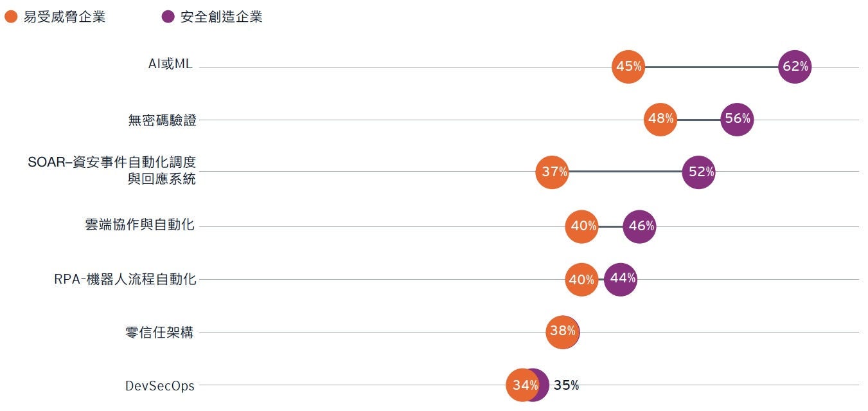868x411 pixels.
Task: Click the purple 44% RPA marker
Action: pyautogui.click(x=621, y=279)
